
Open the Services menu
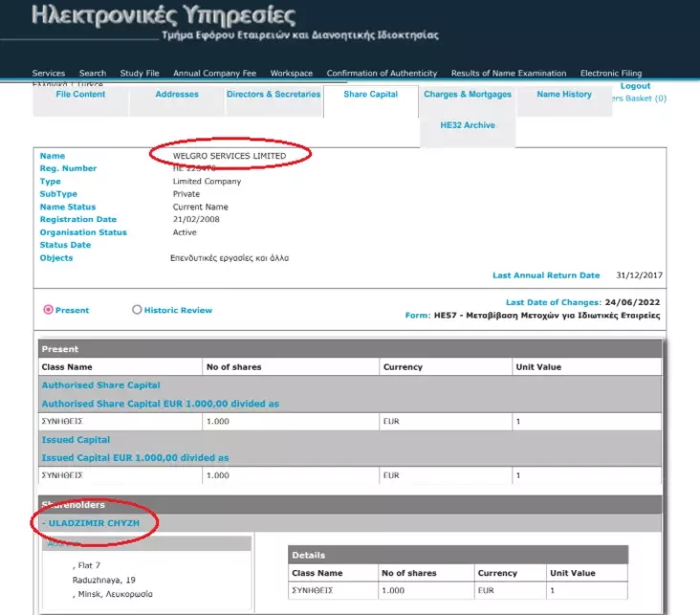click(x=49, y=74)
